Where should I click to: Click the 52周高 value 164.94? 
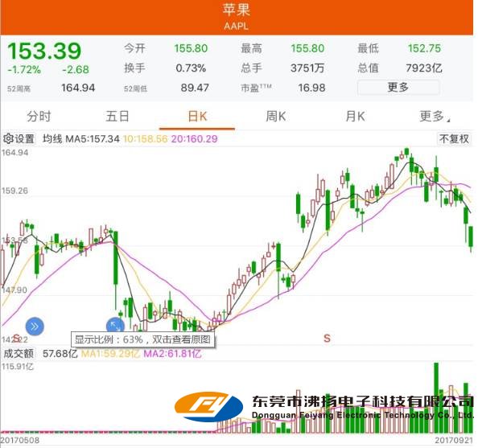click(x=78, y=88)
